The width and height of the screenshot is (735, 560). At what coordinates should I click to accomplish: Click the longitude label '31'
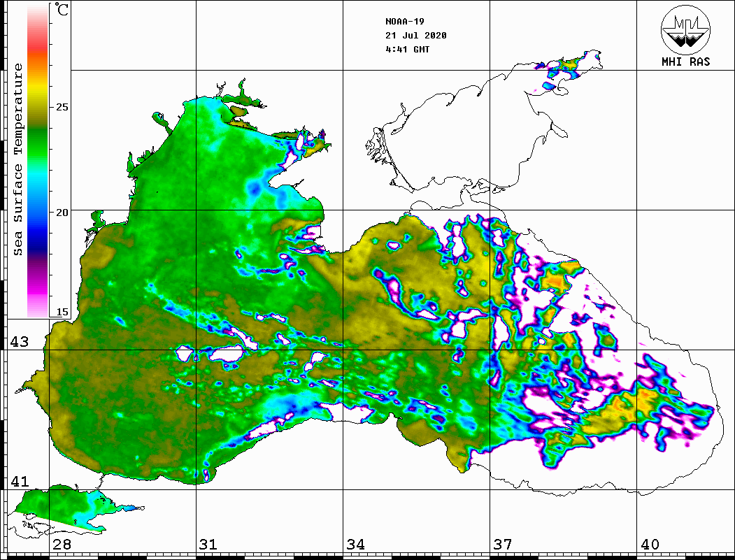(x=208, y=545)
